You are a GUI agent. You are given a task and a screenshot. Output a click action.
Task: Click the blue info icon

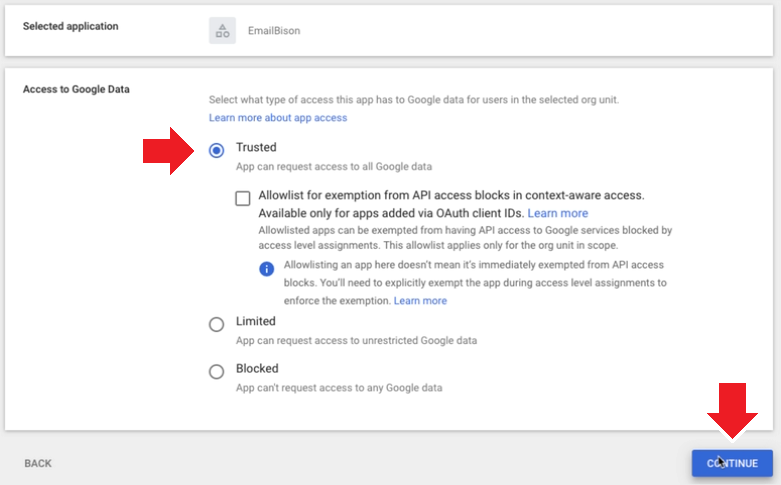pos(266,269)
